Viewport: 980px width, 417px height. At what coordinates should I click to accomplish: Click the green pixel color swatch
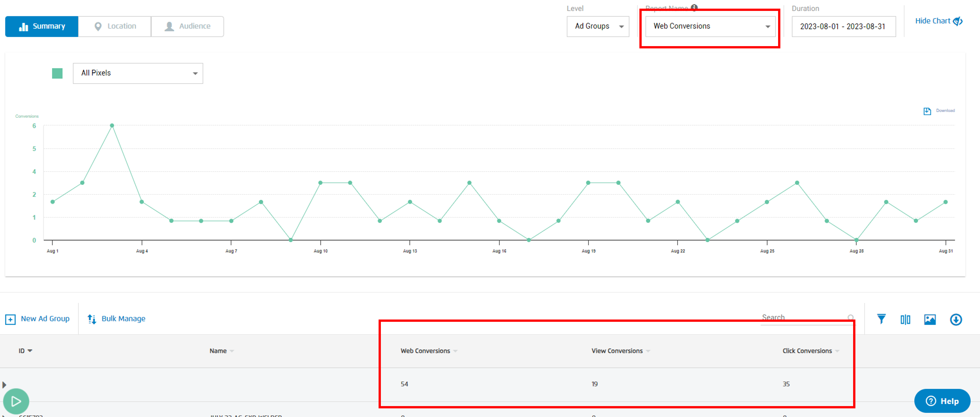pos(57,73)
